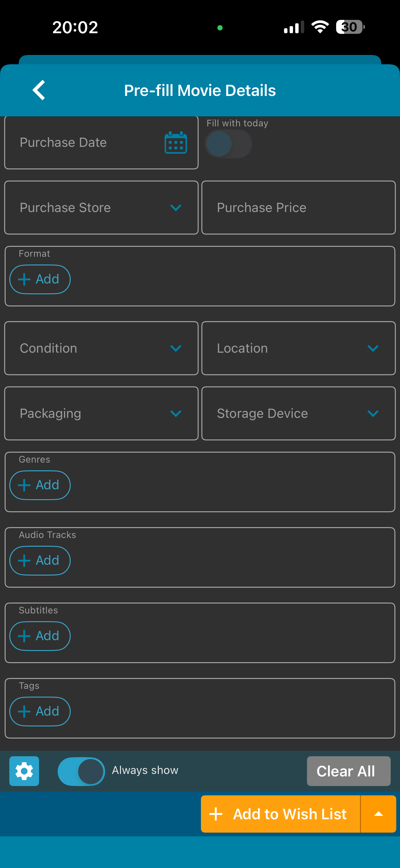Viewport: 400px width, 868px height.
Task: Expand the Purchase Store dropdown
Action: pos(101,208)
